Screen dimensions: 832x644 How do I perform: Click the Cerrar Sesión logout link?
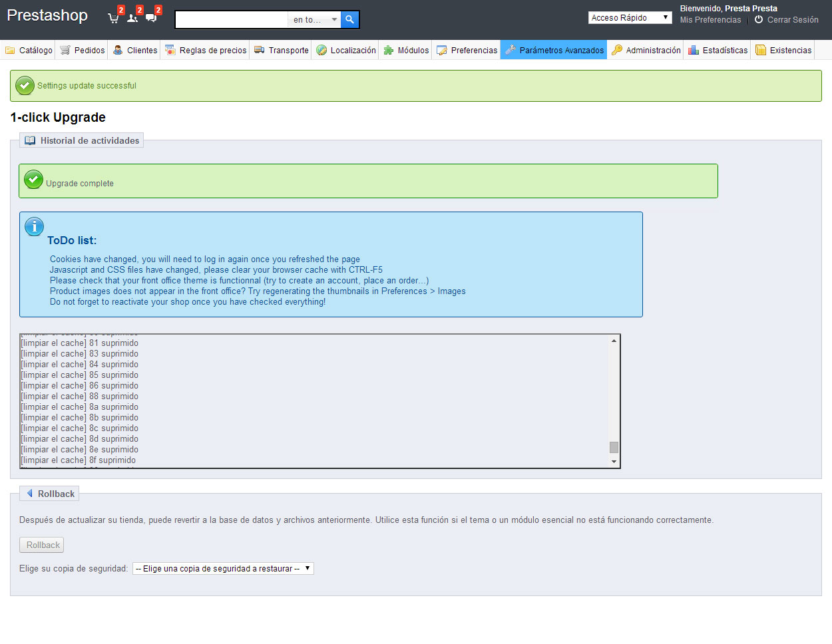click(x=786, y=20)
